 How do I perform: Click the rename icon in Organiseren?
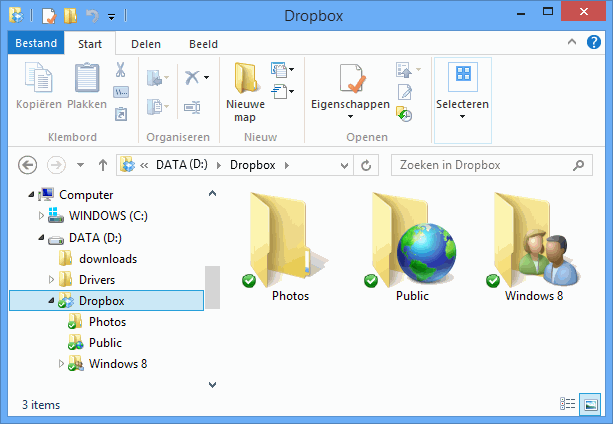[192, 107]
